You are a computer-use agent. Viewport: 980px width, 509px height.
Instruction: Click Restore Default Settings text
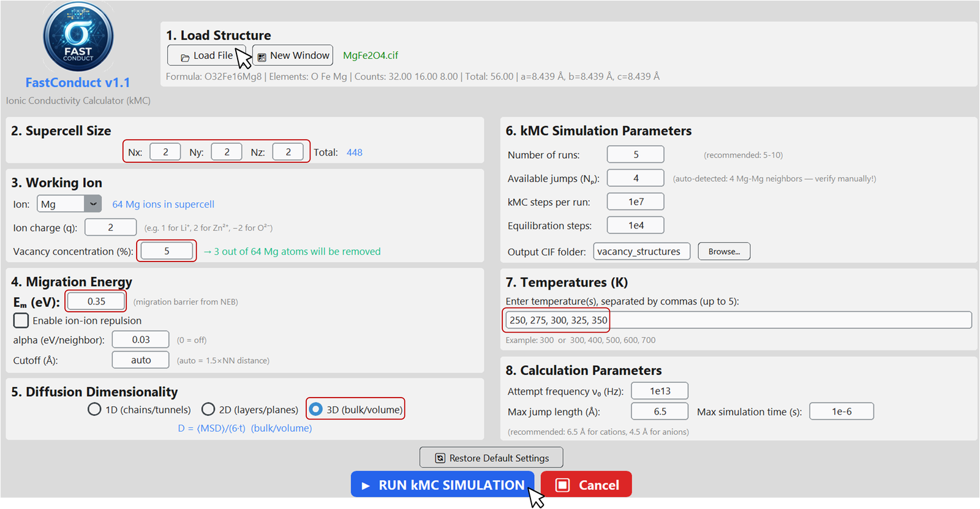pyautogui.click(x=499, y=458)
